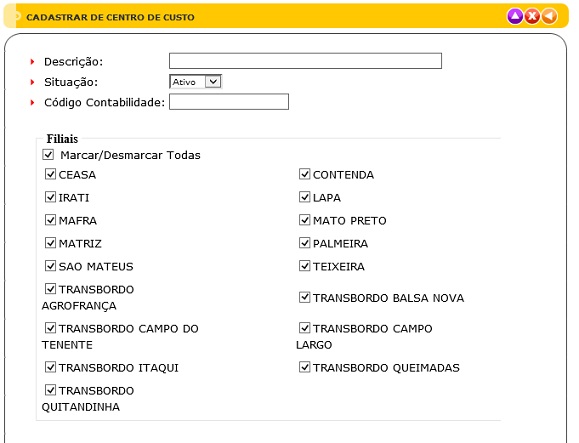Uncheck the CEASA branch checkbox
The width and height of the screenshot is (579, 443).
click(x=51, y=174)
